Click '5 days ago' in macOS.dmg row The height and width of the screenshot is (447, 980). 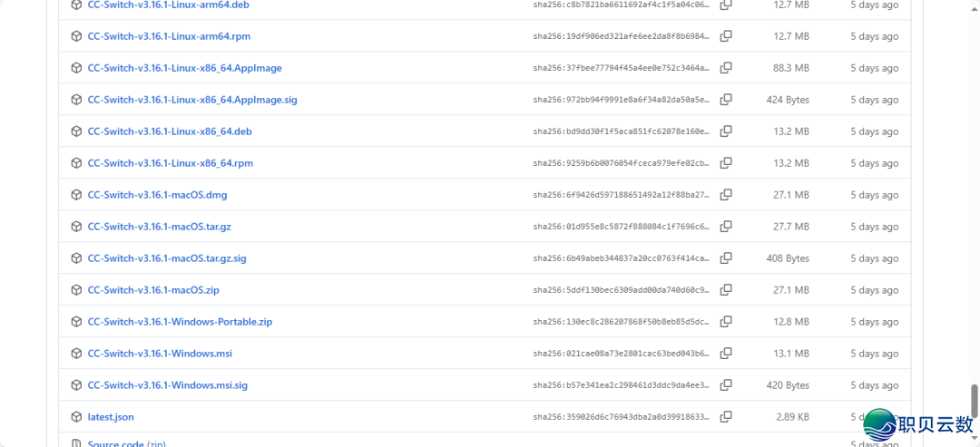(875, 195)
